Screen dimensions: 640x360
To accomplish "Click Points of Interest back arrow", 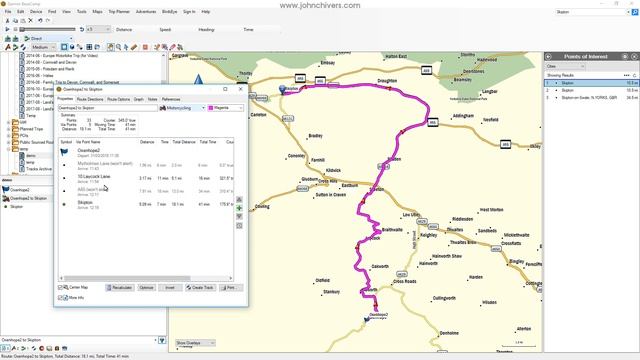I will [549, 57].
